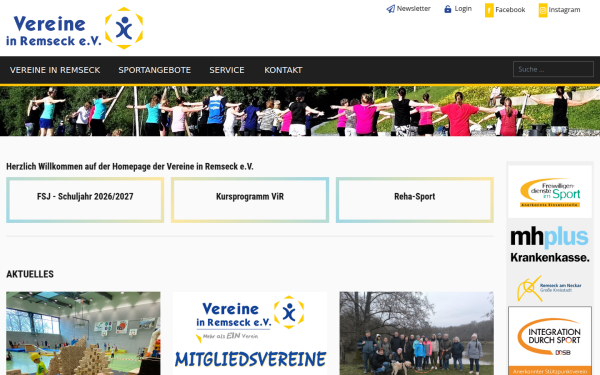Click the Herzlich Willkommen heading text

point(130,166)
